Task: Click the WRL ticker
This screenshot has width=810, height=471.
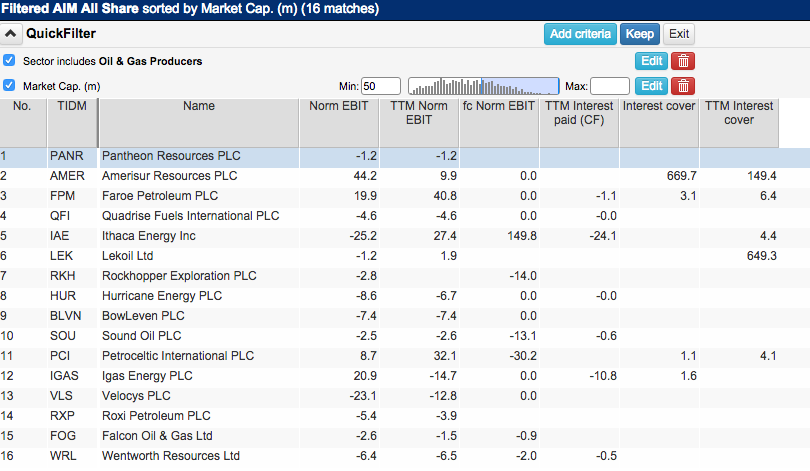Action: [x=63, y=456]
